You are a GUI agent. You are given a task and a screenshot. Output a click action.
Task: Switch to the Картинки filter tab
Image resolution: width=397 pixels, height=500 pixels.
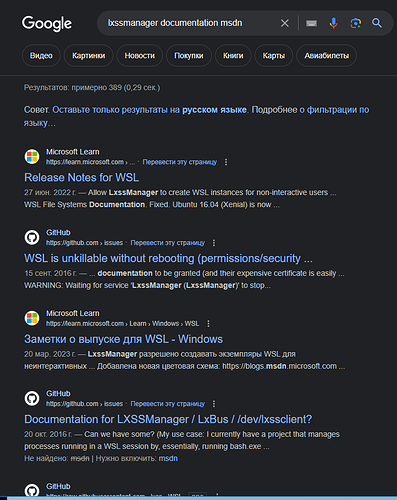click(x=89, y=56)
